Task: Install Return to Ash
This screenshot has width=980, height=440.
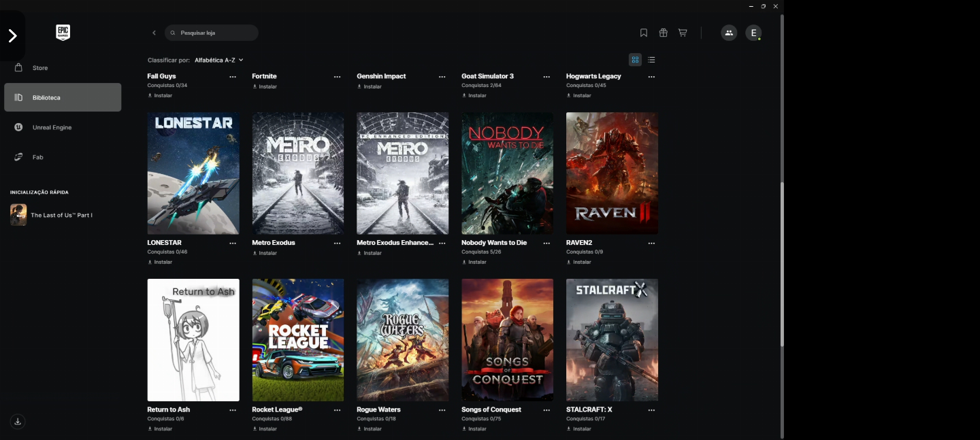Action: coord(160,429)
